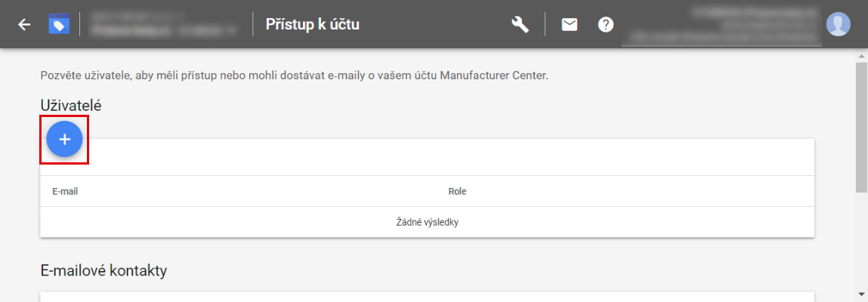868x302 pixels.
Task: Open the Manufacturer Center tag logo
Action: tap(59, 24)
